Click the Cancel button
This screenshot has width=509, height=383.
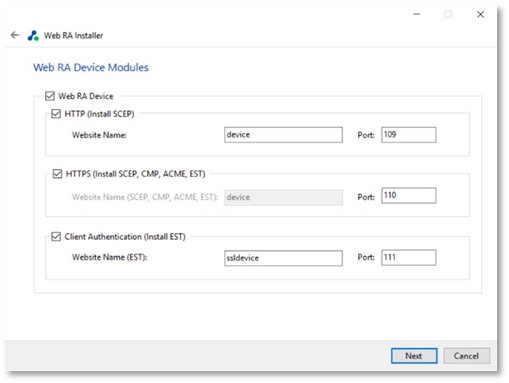coord(466,356)
